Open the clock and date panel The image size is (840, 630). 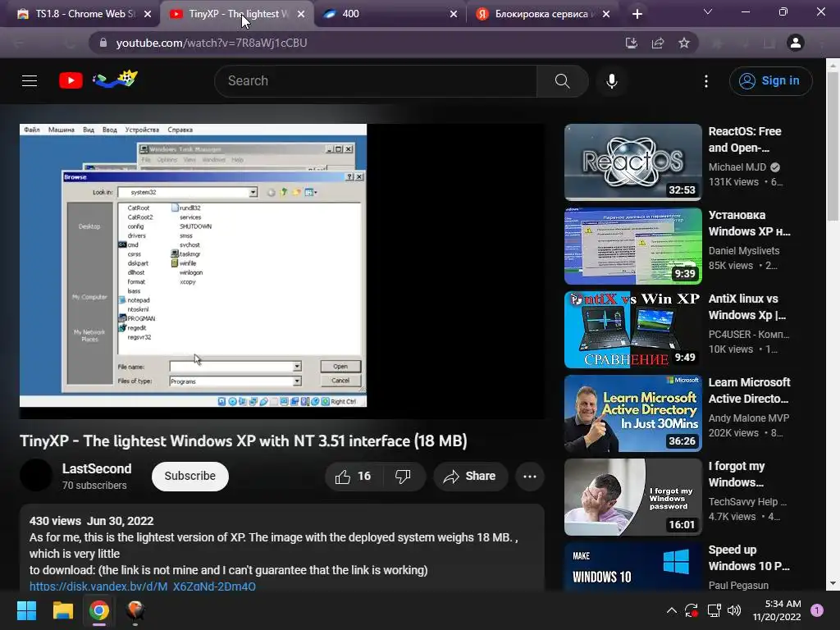(776, 610)
